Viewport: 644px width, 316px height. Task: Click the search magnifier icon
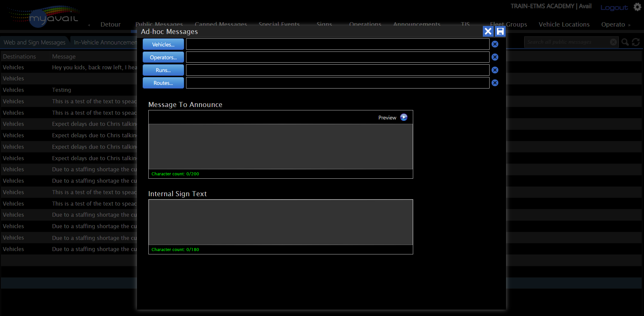625,42
